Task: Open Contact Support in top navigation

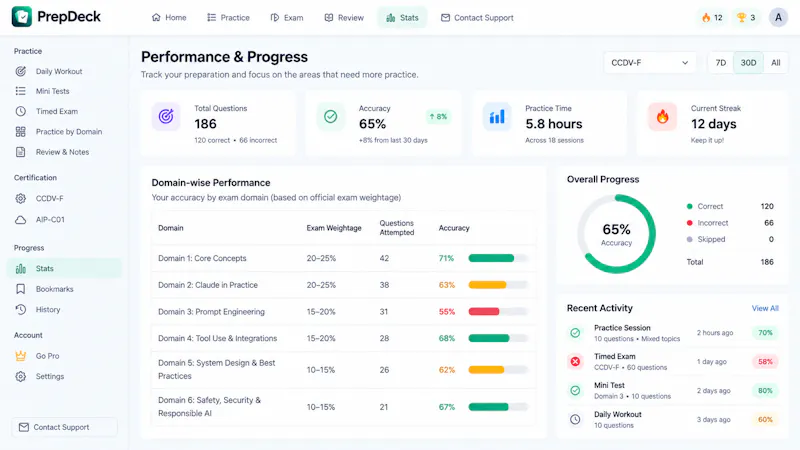Action: point(477,17)
